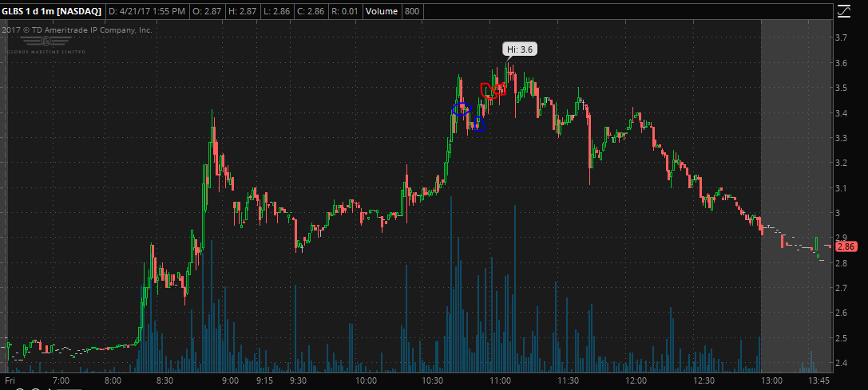Click the Volume study label
The width and height of the screenshot is (868, 390).
click(382, 11)
